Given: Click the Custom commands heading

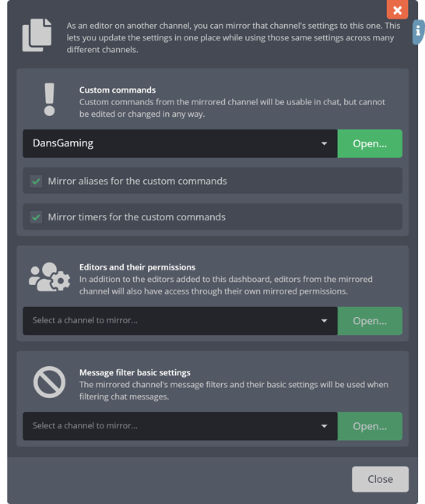Looking at the screenshot, I should coord(118,90).
